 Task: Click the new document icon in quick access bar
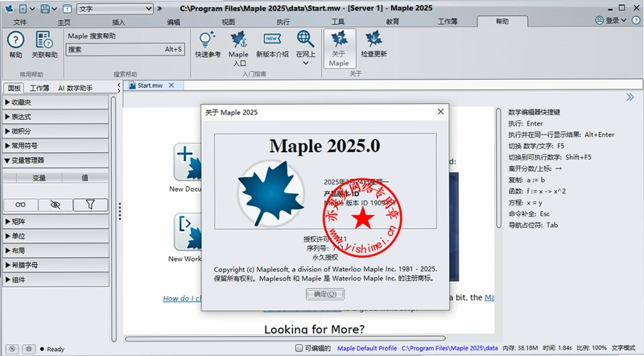point(23,8)
